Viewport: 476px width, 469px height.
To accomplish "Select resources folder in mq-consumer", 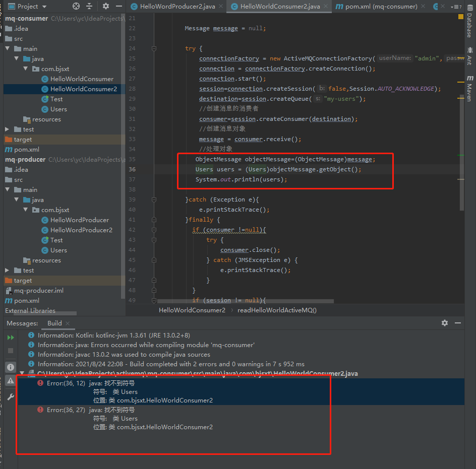I will click(46, 119).
